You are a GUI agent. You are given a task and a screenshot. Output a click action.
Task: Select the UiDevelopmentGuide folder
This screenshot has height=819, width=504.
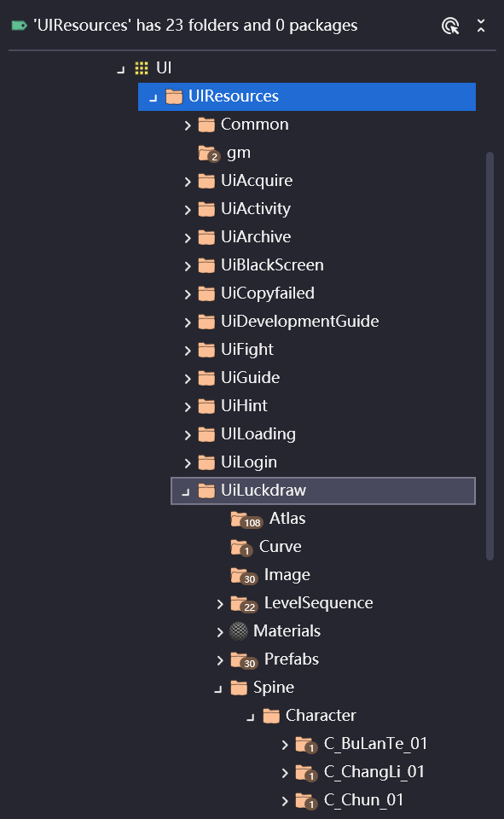300,322
